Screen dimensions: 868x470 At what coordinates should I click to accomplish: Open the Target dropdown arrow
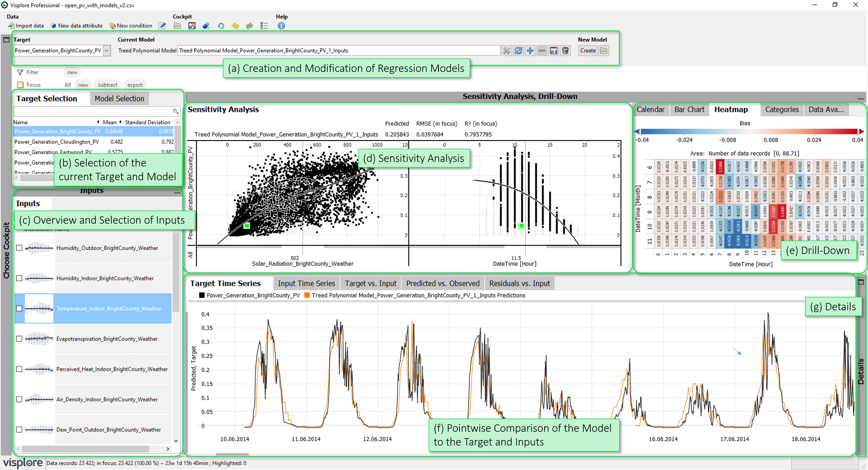(x=107, y=50)
